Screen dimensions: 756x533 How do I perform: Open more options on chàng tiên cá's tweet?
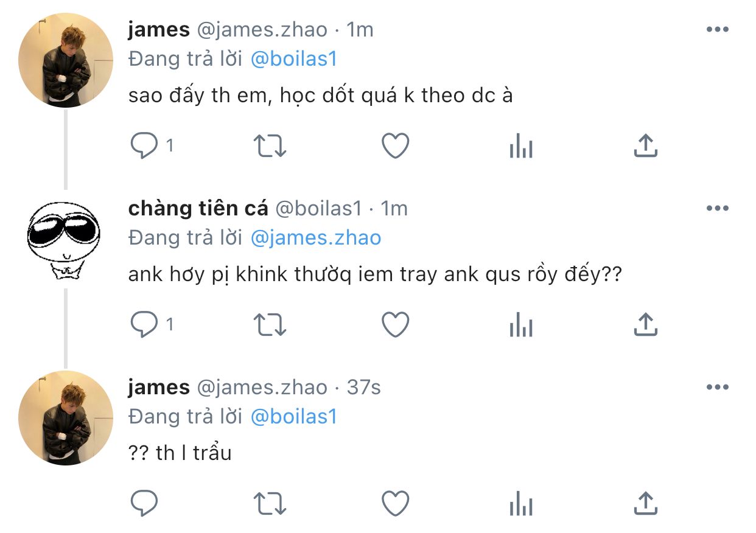[x=717, y=208]
